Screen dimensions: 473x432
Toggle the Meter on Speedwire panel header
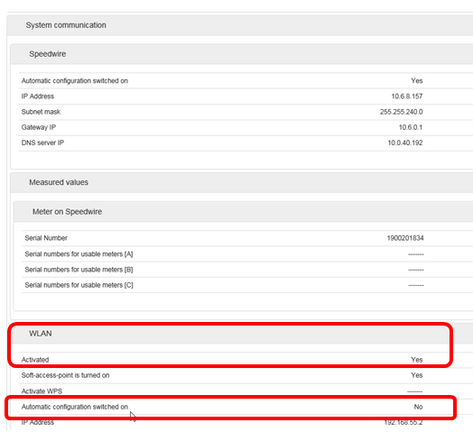(243, 212)
